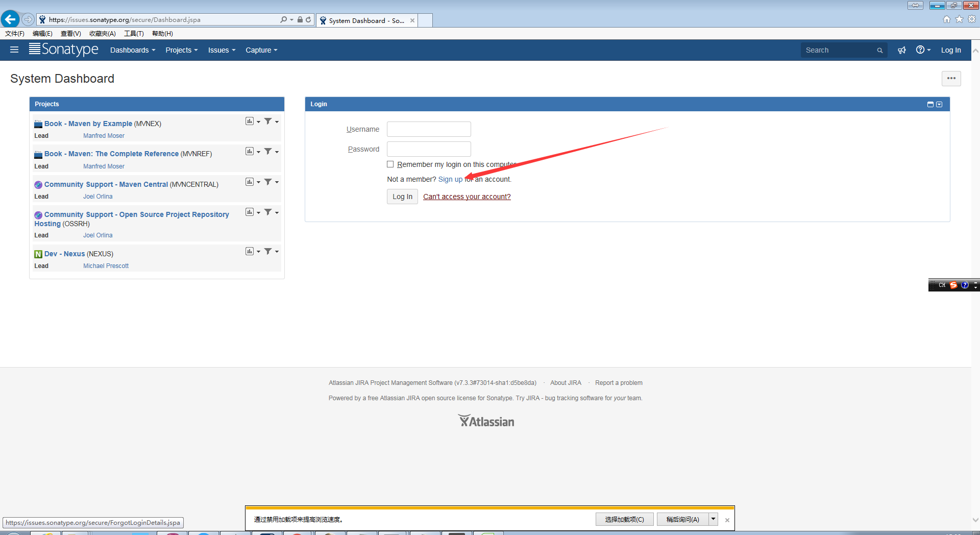View lead Michael Prescott profile
980x535 pixels.
106,266
